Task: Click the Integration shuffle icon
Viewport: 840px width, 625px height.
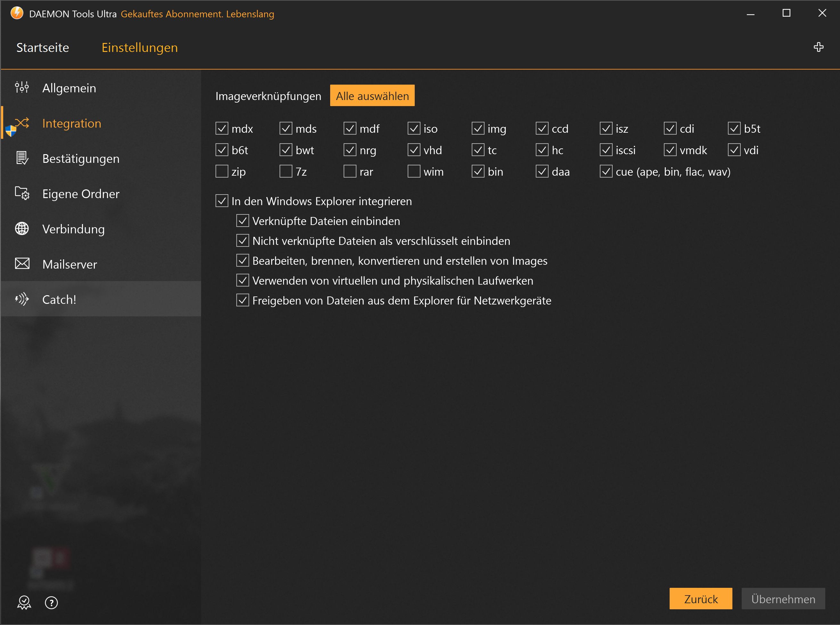Action: pos(22,123)
